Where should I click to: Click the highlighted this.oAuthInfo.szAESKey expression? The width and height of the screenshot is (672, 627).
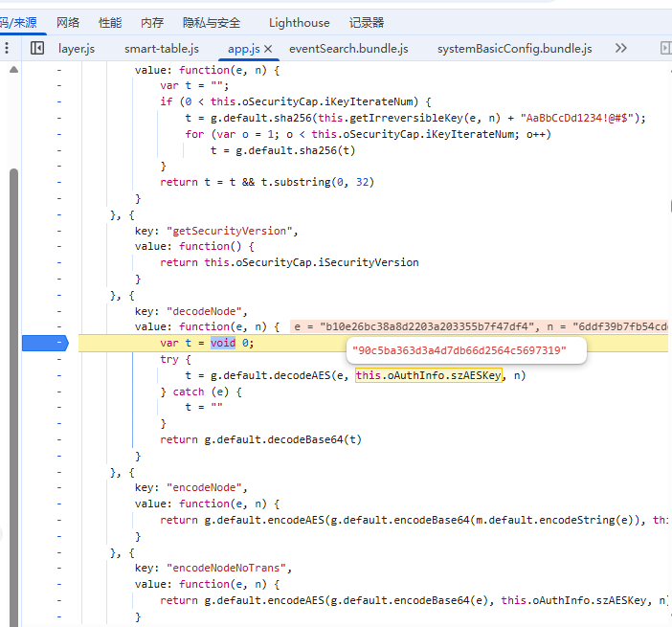(429, 375)
